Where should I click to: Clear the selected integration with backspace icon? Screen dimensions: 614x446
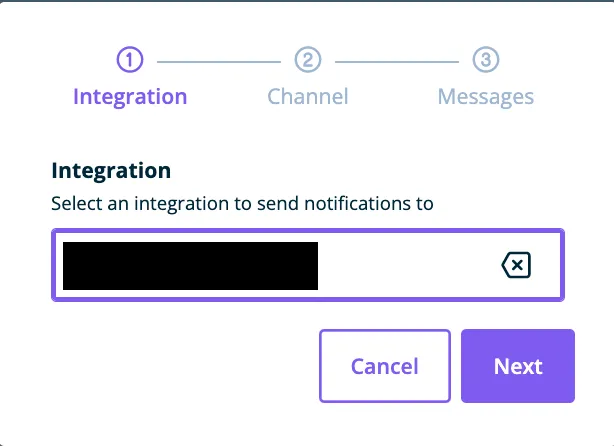pyautogui.click(x=515, y=265)
